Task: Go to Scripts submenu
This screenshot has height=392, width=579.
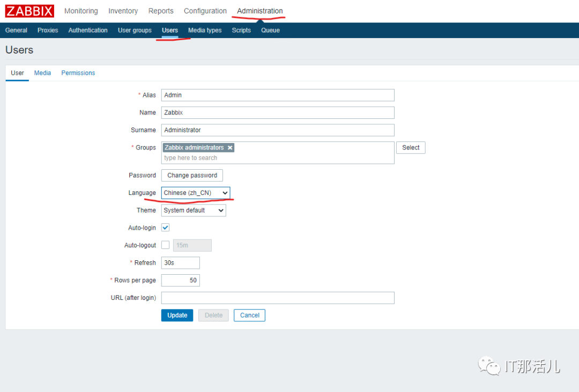Action: coord(241,30)
